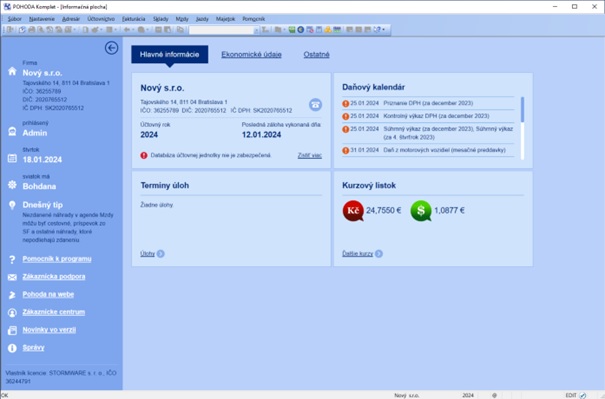This screenshot has height=399, width=605.
Task: Click the euro coin toolbar icon
Action: (301, 30)
